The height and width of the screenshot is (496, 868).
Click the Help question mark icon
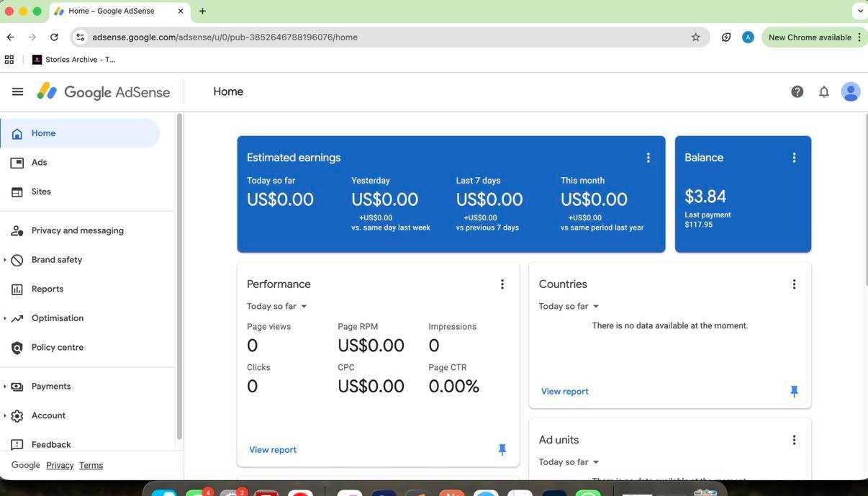click(x=797, y=91)
